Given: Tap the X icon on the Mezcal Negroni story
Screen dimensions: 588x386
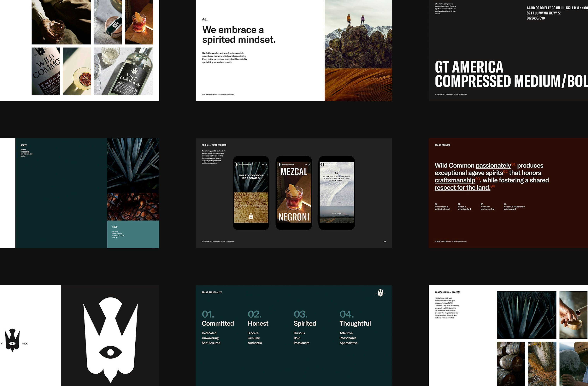Looking at the screenshot, I should (x=309, y=165).
